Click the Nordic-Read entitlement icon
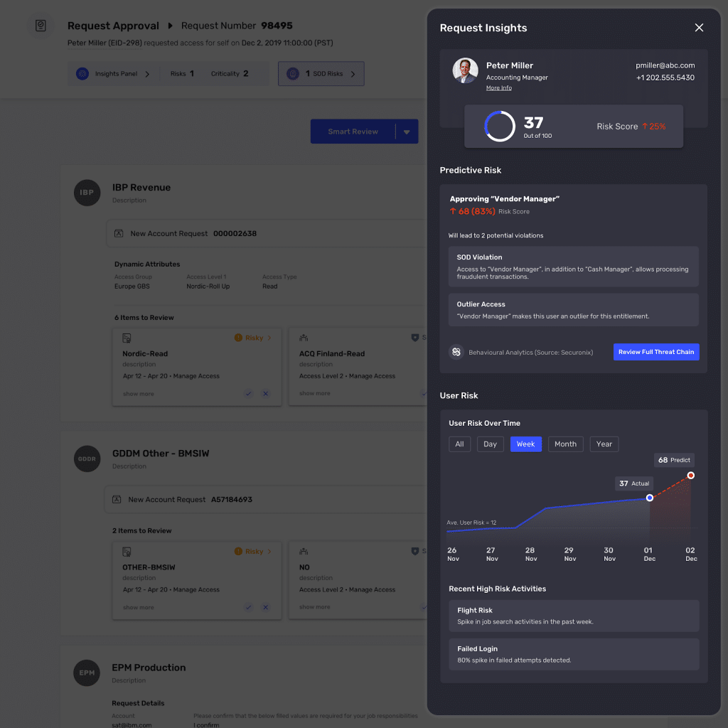 click(127, 338)
